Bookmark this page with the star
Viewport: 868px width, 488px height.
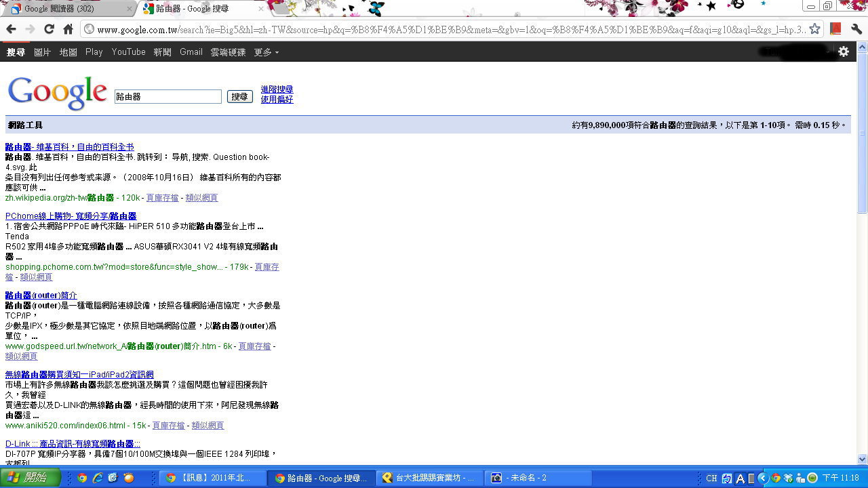coord(815,29)
